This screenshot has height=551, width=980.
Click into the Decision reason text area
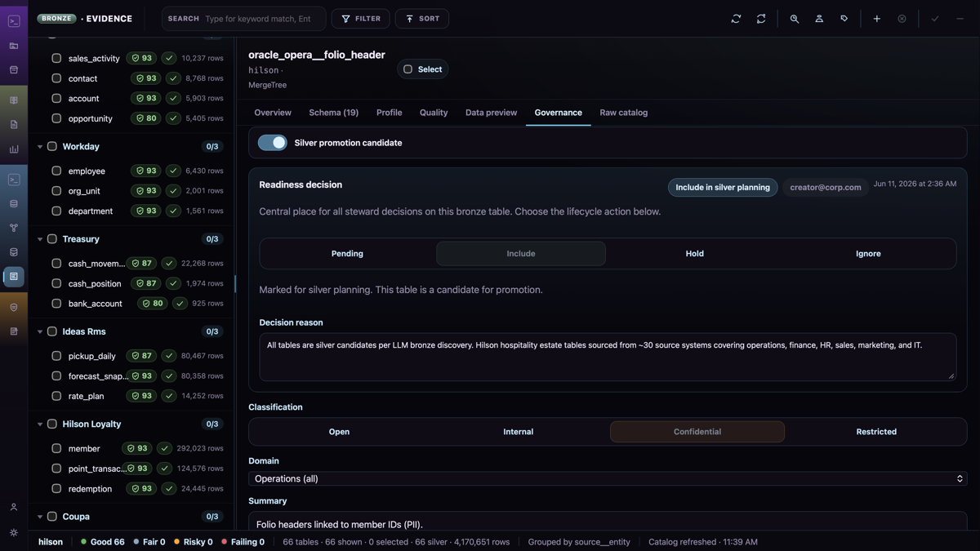tap(608, 357)
